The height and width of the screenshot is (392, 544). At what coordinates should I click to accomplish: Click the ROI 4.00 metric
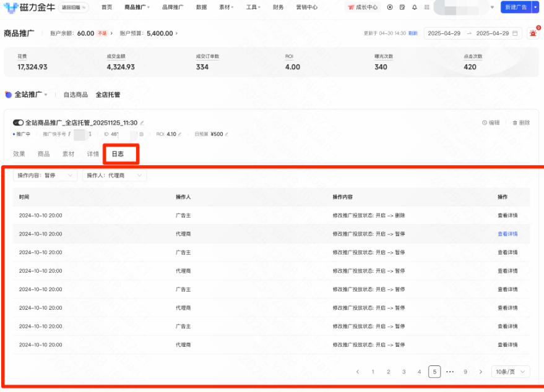(293, 62)
